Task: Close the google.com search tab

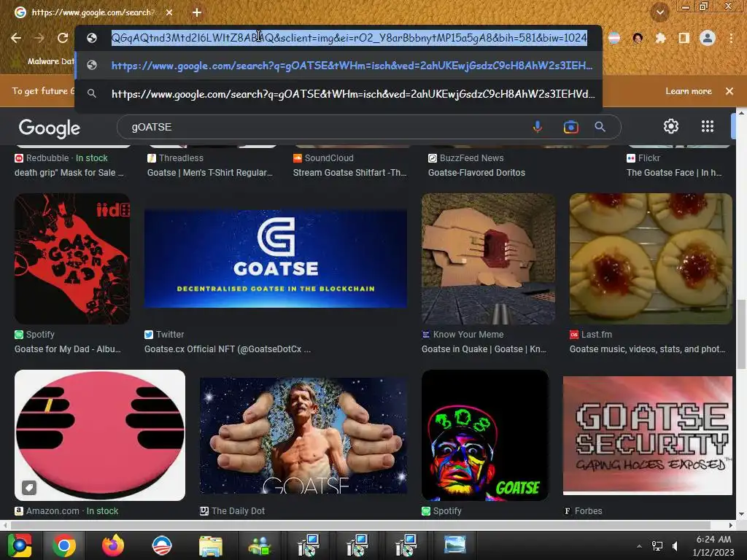Action: [x=169, y=12]
